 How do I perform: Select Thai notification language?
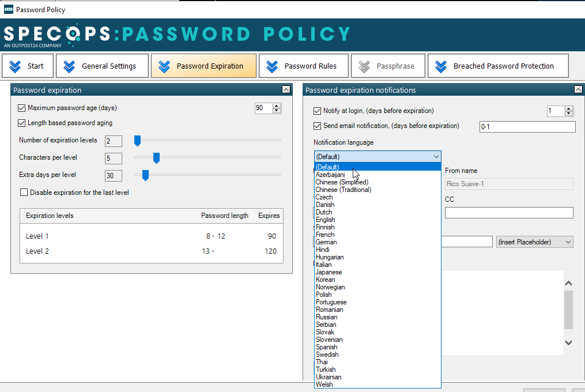point(378,362)
